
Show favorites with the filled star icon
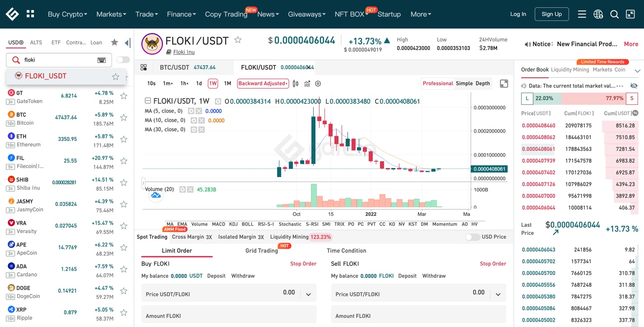pyautogui.click(x=114, y=42)
